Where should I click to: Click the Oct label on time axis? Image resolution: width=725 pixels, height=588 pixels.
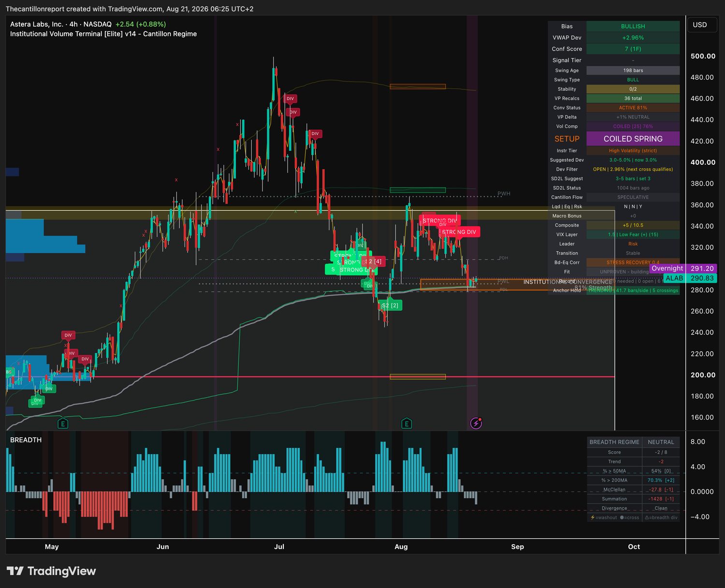(634, 546)
